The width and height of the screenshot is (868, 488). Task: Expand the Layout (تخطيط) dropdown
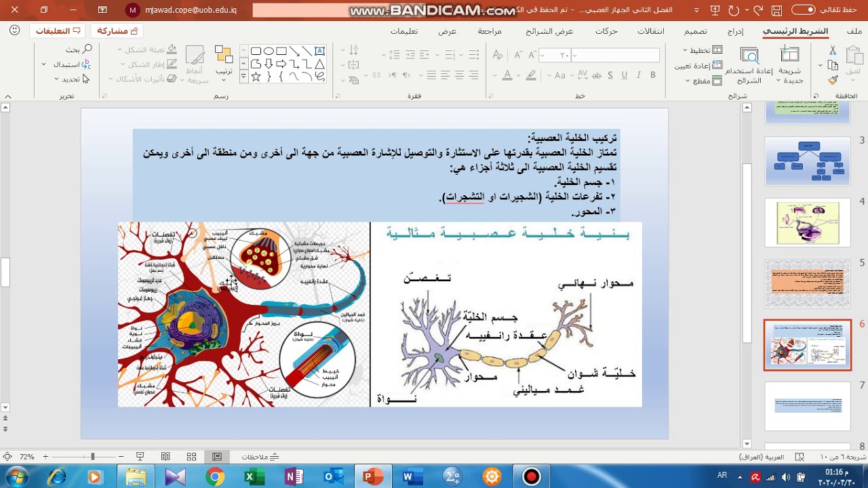pos(704,50)
